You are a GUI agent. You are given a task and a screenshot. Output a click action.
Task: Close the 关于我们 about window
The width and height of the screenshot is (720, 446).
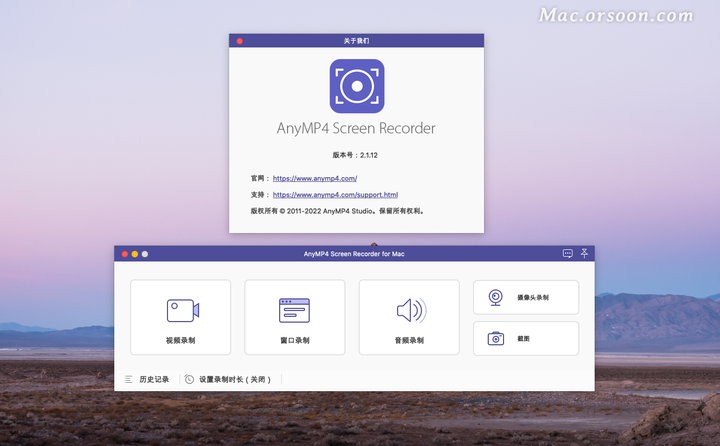point(240,41)
